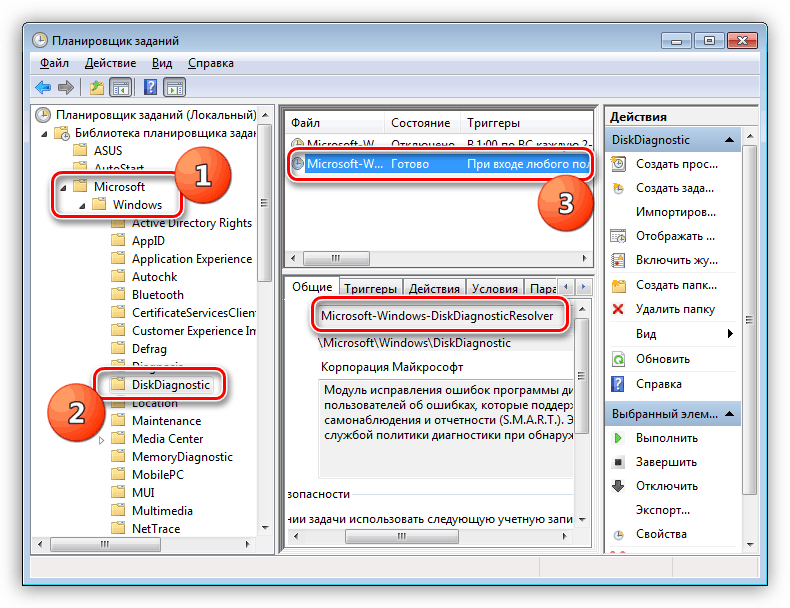Open Help with the blue question toolbar icon
The height and width of the screenshot is (608, 790).
150,87
